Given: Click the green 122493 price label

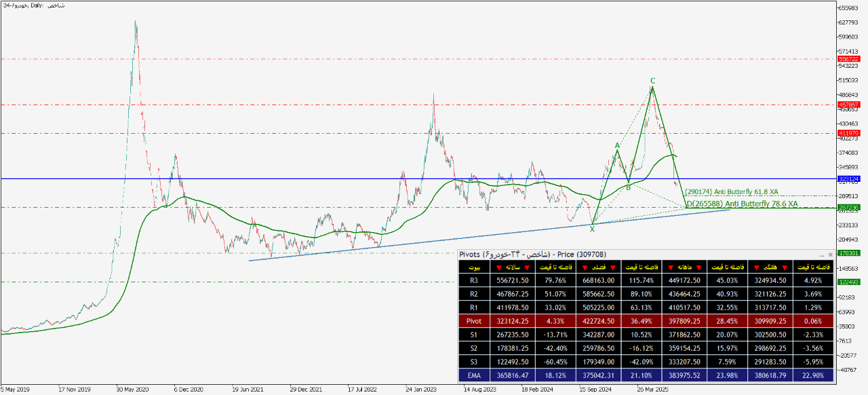Looking at the screenshot, I should point(848,282).
